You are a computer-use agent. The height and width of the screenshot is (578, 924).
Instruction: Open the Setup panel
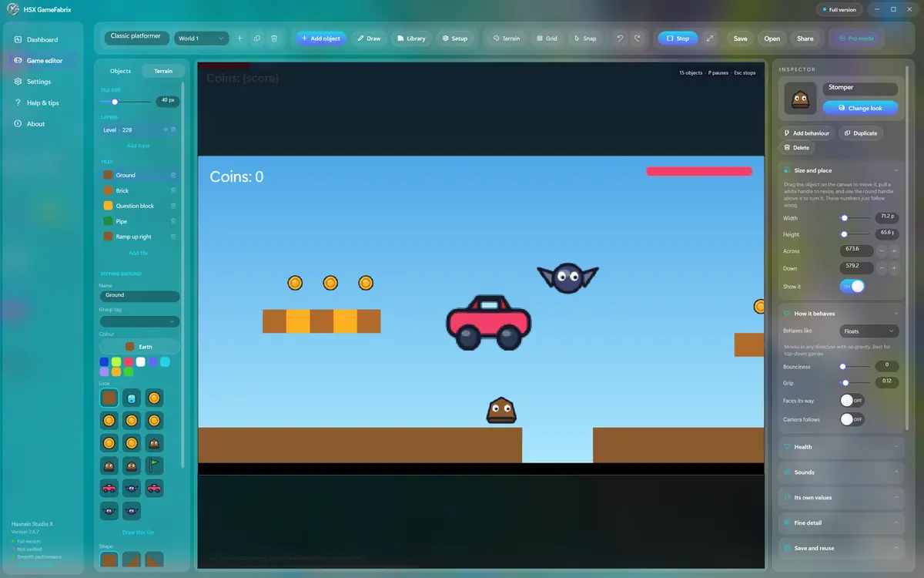[455, 38]
